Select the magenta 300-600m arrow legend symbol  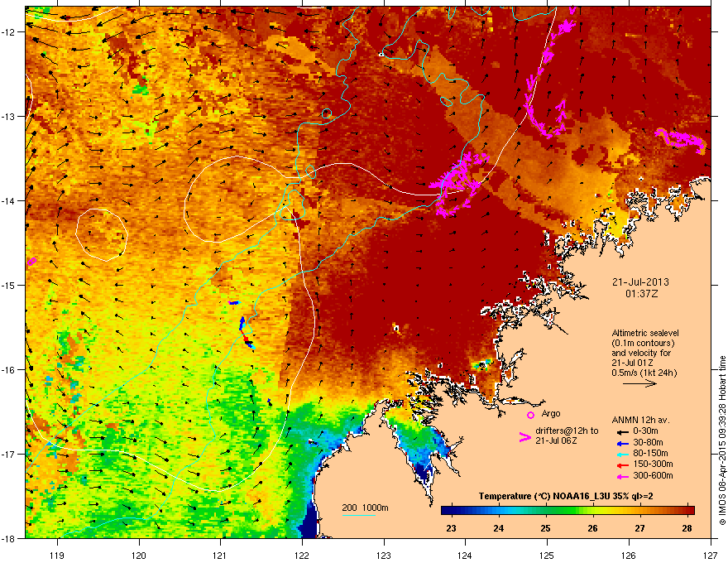[x=623, y=476]
